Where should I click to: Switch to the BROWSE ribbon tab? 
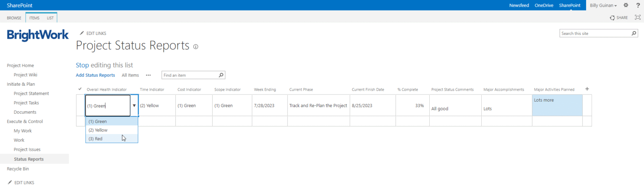point(14,18)
